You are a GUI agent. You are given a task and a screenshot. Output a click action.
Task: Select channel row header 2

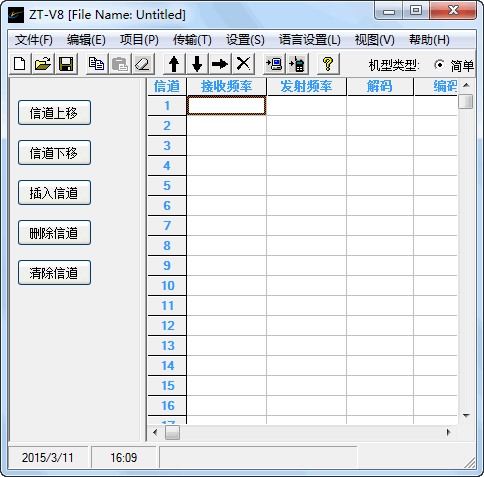(x=167, y=126)
